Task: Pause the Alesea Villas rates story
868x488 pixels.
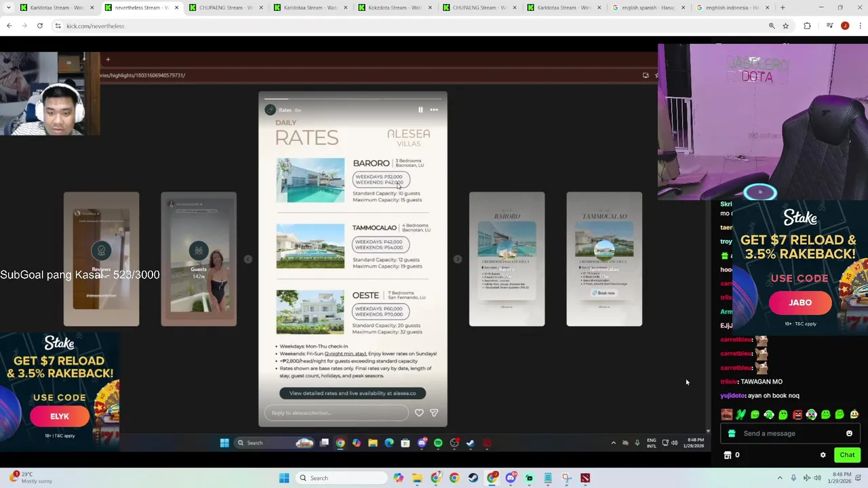Action: 420,110
